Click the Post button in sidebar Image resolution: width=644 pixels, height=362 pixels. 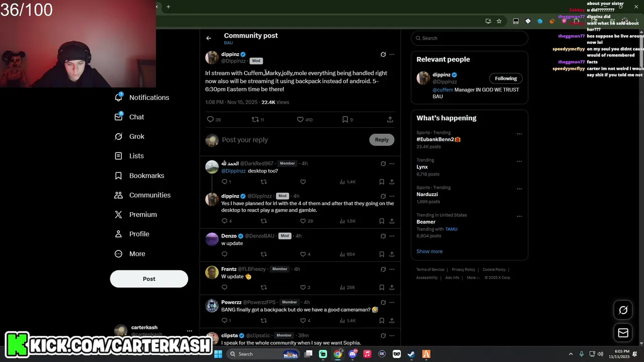click(x=149, y=279)
